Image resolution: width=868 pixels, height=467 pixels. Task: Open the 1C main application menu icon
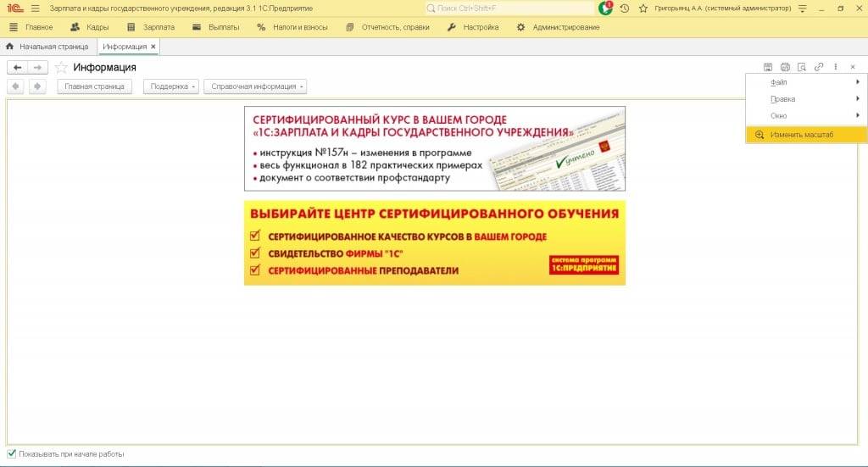(15, 8)
